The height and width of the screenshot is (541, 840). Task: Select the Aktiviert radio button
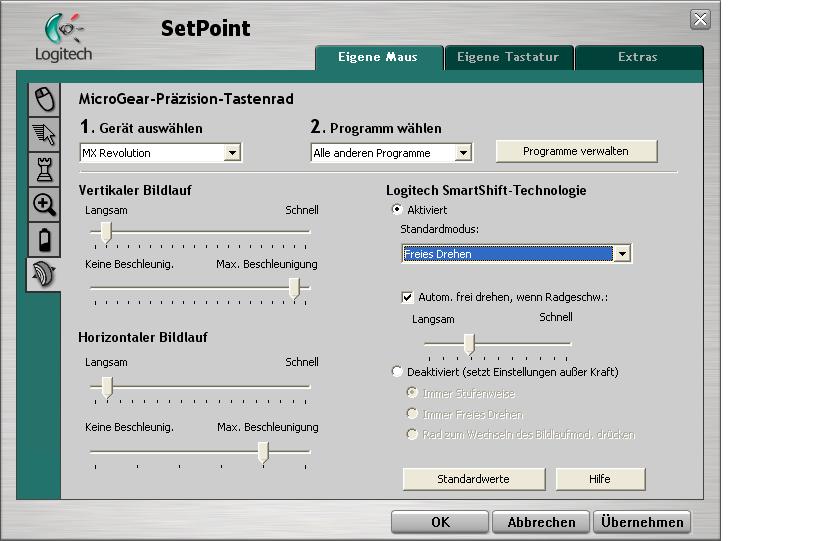coord(397,209)
